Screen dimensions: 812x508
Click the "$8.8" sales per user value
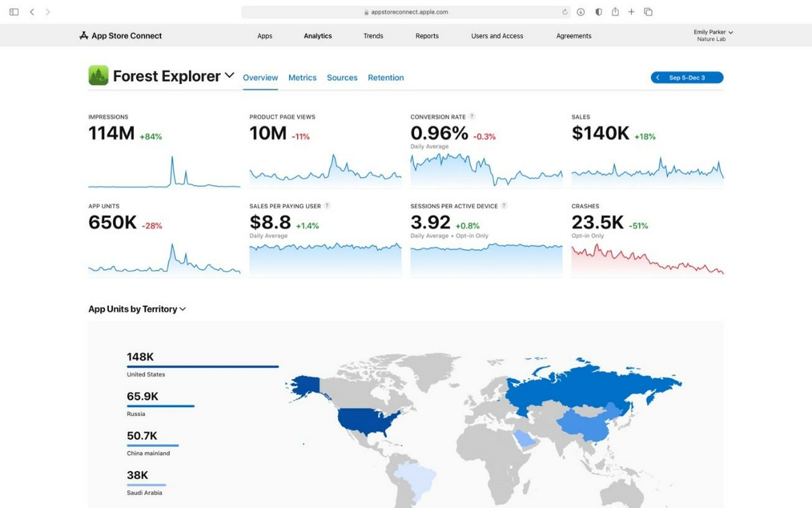[270, 222]
